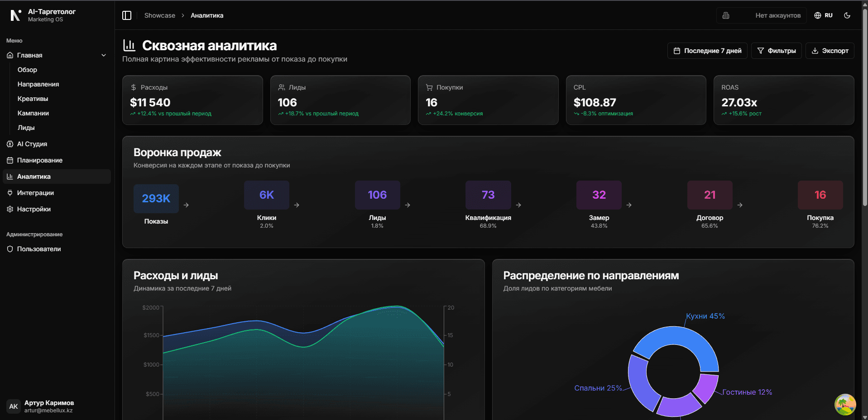Image resolution: width=868 pixels, height=420 pixels.
Task: Click the AI-Таргетолог logo icon
Action: click(15, 15)
